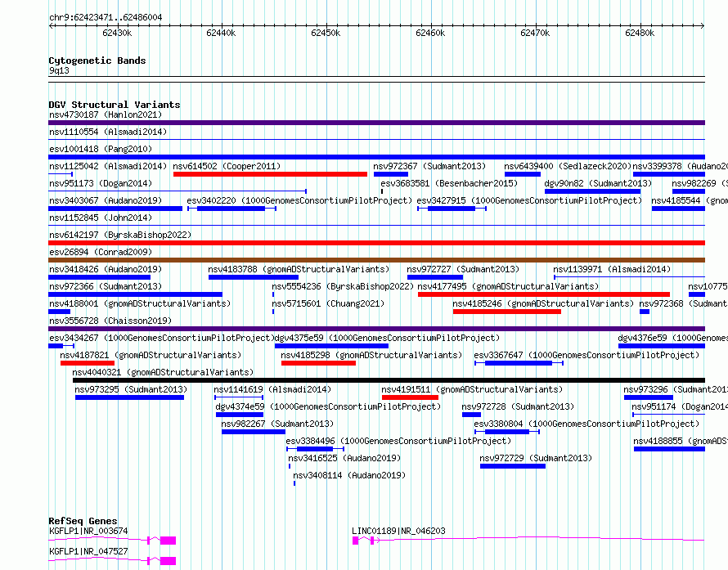Click the red nsv614502 (Cooper2011) variant bar
Screen dimensions: 728x570
tap(270, 174)
